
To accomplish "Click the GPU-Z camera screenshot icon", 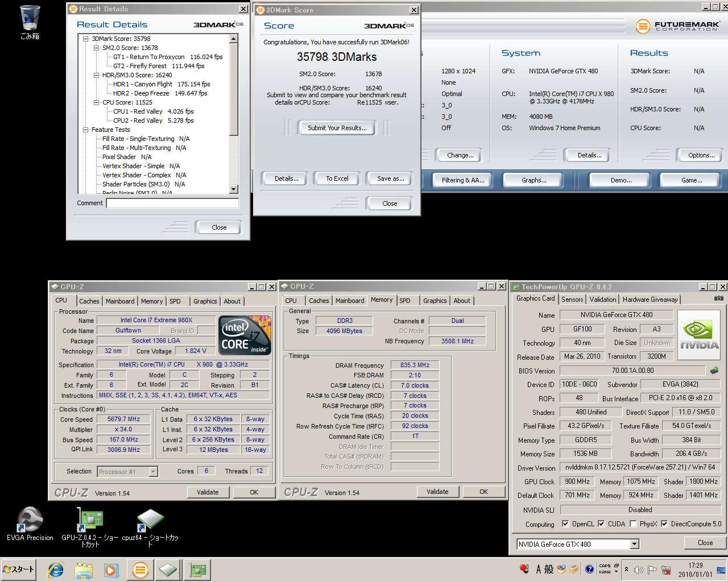I will pos(719,298).
